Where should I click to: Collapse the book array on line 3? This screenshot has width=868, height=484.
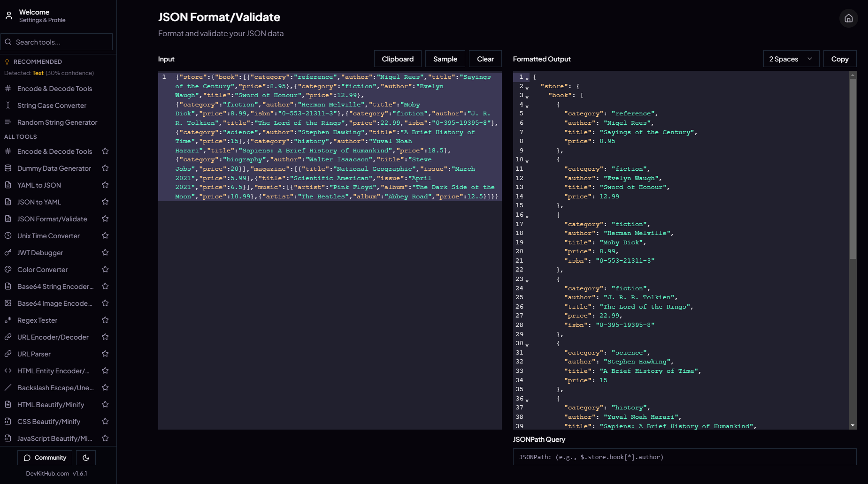point(527,97)
